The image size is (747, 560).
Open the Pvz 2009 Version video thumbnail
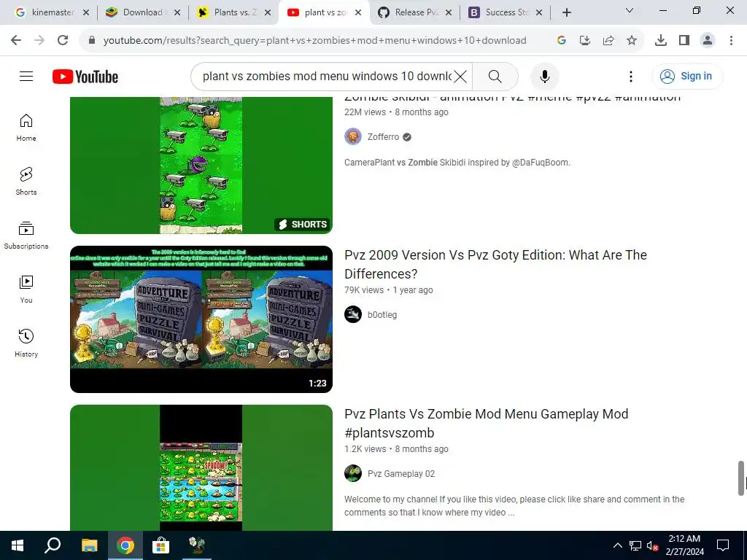201,319
